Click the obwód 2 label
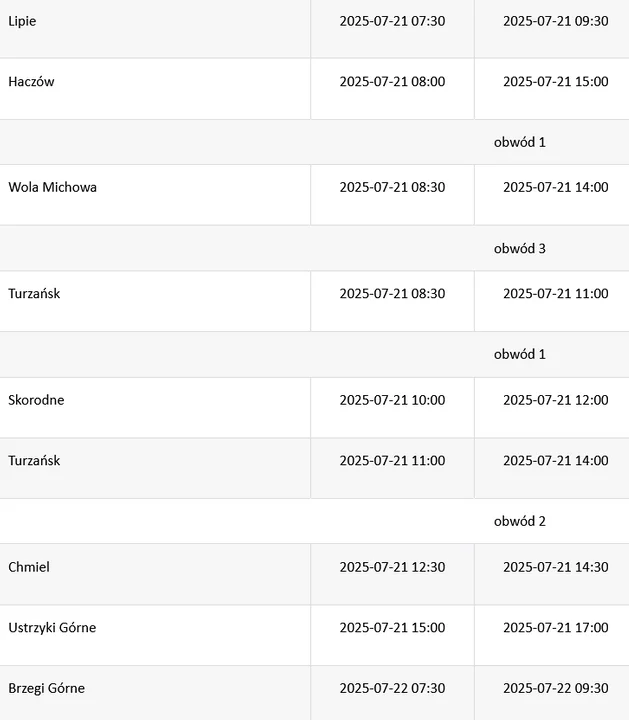 (x=519, y=521)
